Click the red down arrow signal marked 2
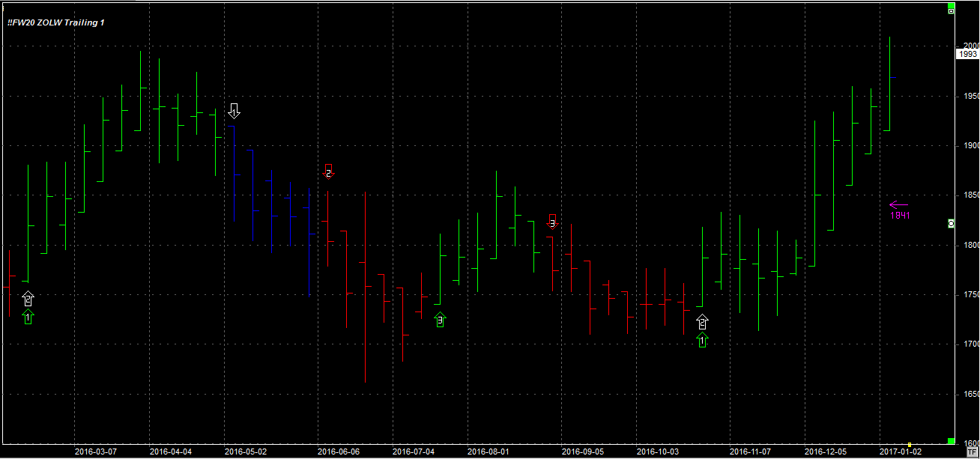 pos(328,171)
